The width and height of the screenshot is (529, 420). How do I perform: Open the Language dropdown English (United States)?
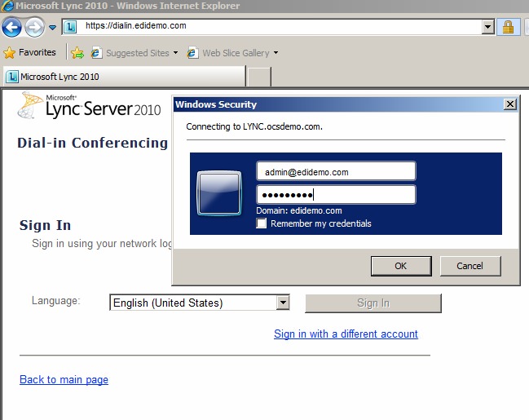pyautogui.click(x=200, y=303)
